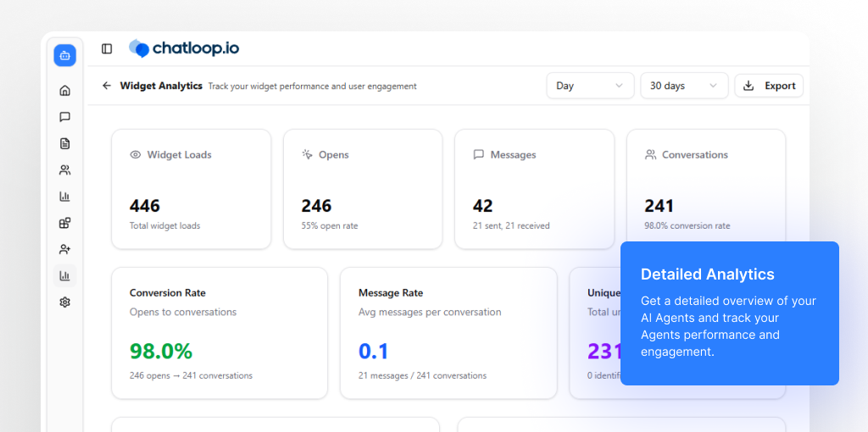
Task: Click the add user sidebar icon
Action: tap(64, 249)
